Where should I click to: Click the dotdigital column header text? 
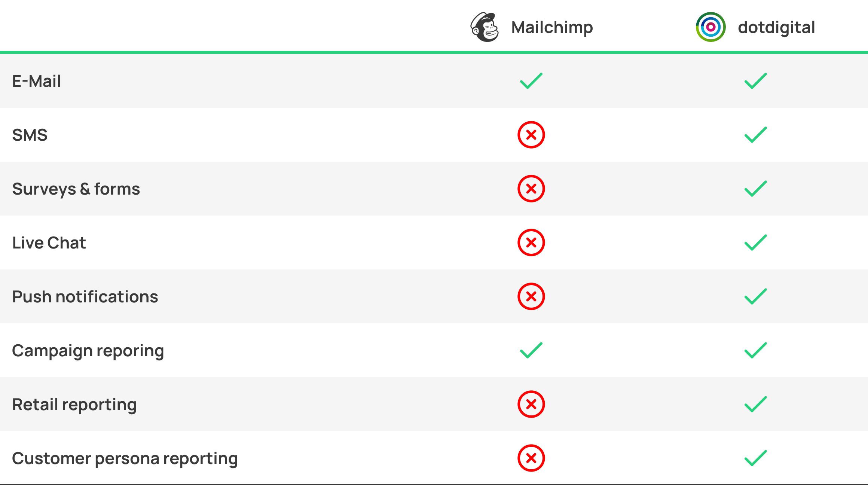[776, 27]
